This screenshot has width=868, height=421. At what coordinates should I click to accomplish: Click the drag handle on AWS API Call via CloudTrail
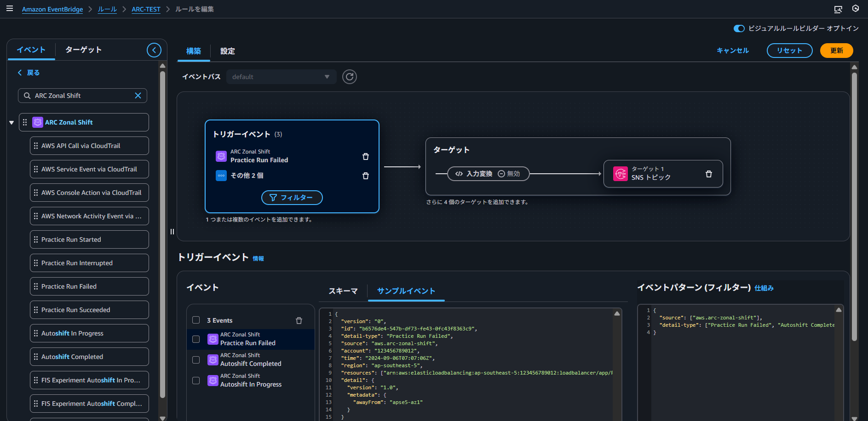[36, 146]
